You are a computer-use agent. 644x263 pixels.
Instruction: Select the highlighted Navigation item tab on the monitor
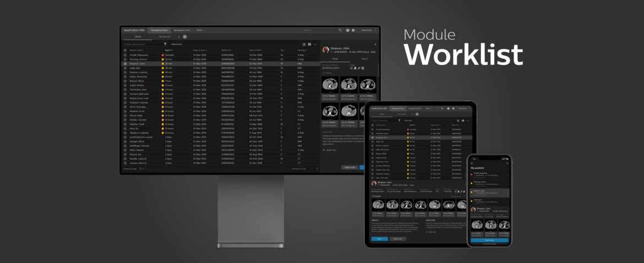click(x=159, y=30)
